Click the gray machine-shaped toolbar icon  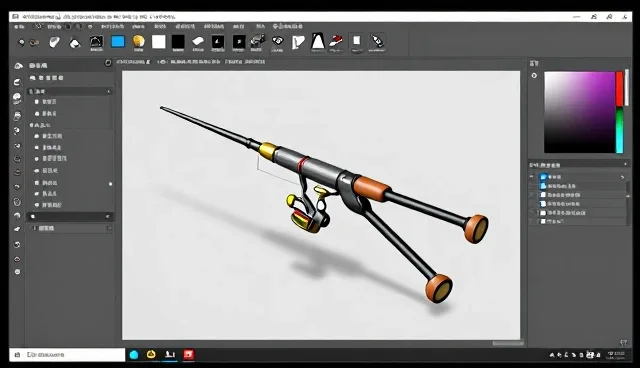(x=257, y=41)
